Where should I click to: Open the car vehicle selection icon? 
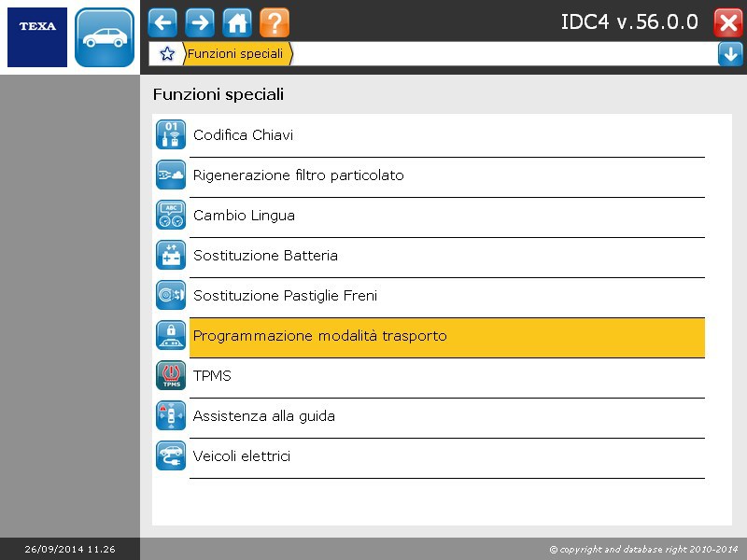click(105, 37)
